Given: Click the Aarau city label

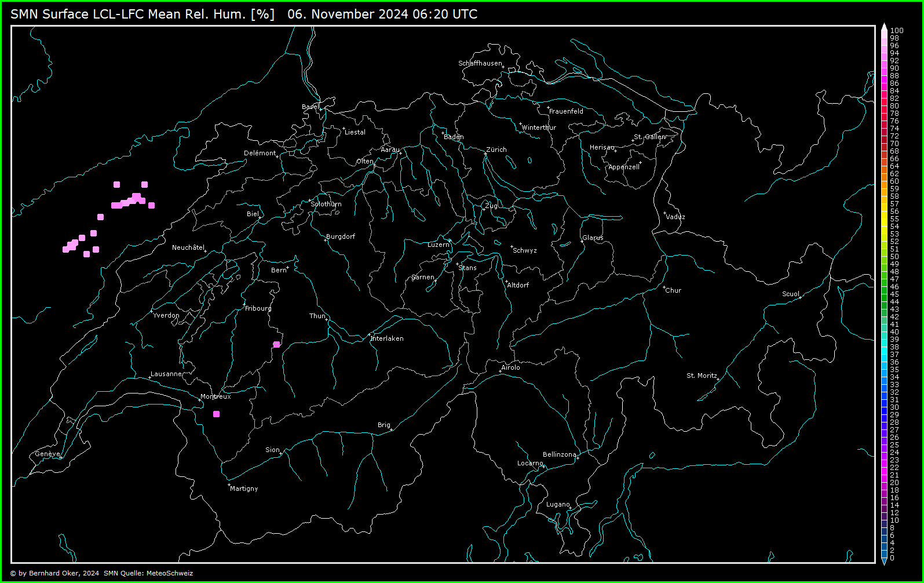Looking at the screenshot, I should (390, 150).
